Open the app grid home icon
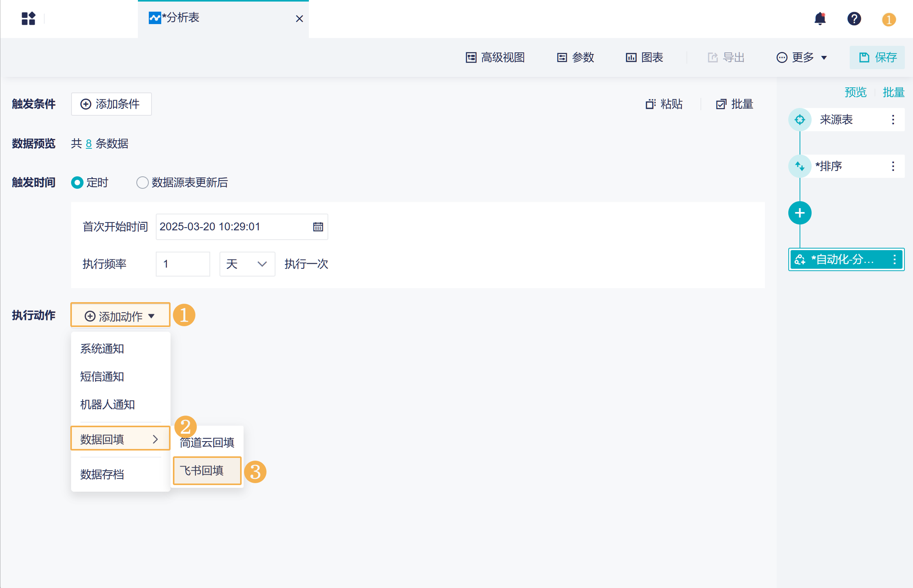This screenshot has height=588, width=913. tap(28, 18)
